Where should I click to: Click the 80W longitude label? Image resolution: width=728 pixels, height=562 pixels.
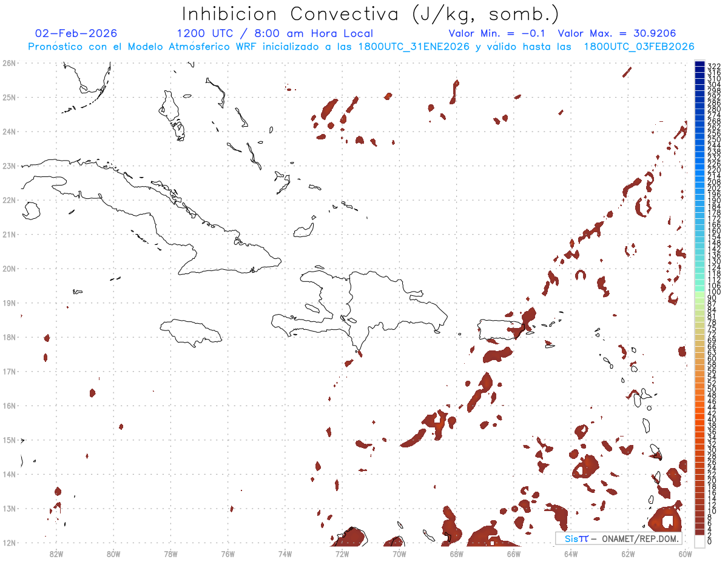pyautogui.click(x=113, y=554)
